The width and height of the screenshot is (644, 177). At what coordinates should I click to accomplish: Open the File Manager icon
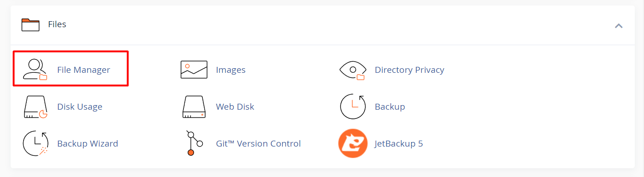pyautogui.click(x=36, y=70)
